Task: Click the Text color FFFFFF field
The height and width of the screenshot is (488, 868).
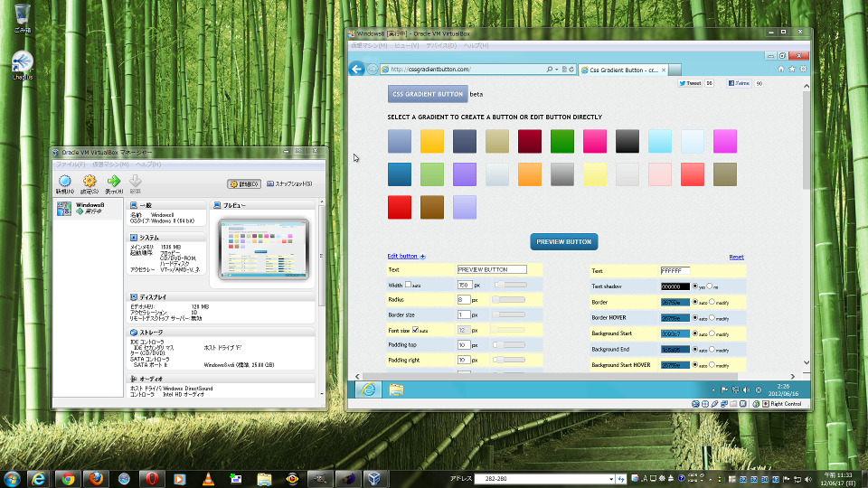Action: [x=675, y=270]
